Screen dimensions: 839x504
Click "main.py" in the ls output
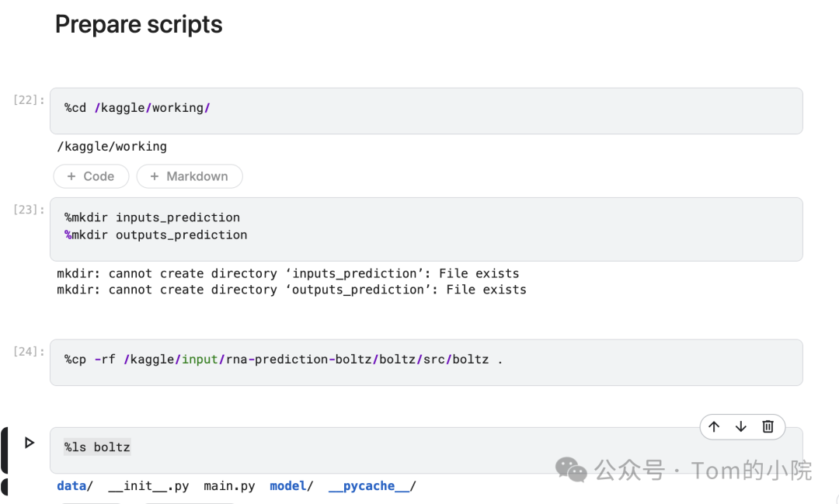tap(229, 486)
